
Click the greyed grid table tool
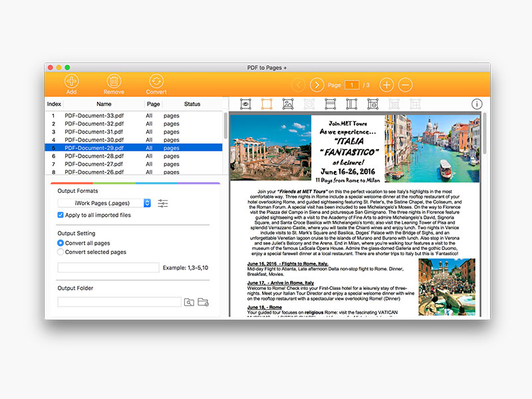[x=415, y=104]
